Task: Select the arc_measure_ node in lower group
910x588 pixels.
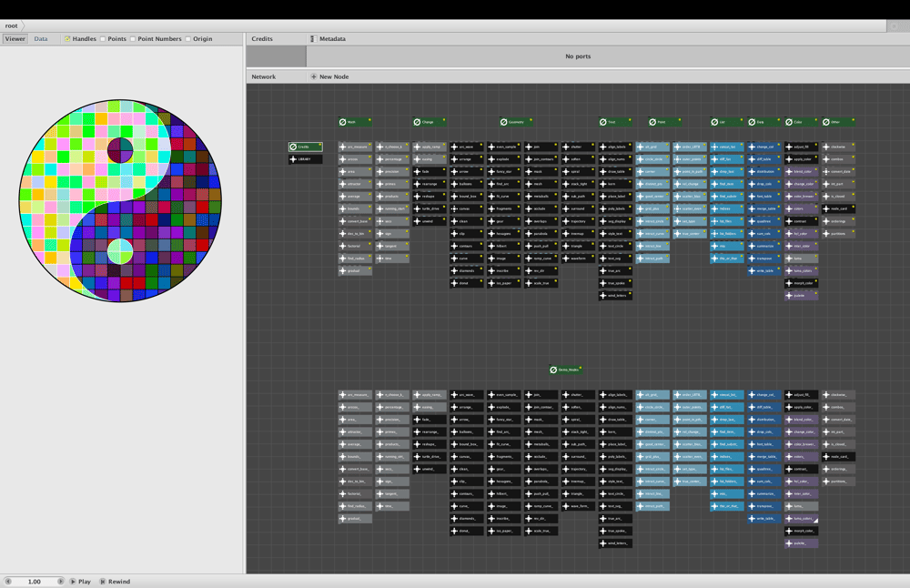Action: point(355,395)
